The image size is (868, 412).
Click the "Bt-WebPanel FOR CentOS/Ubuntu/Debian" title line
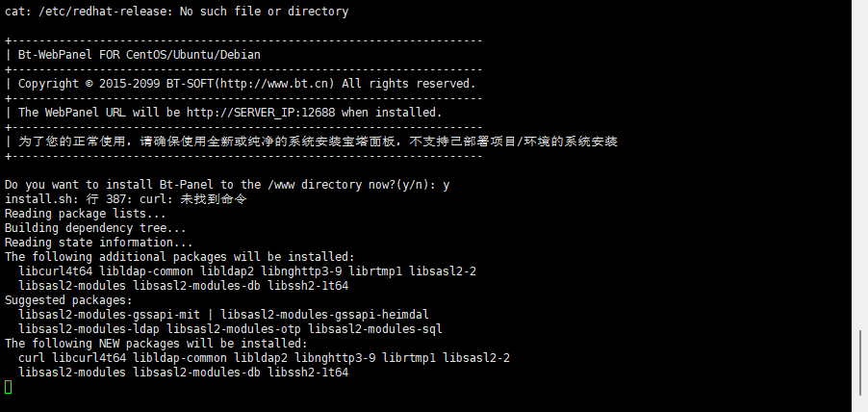[x=139, y=55]
